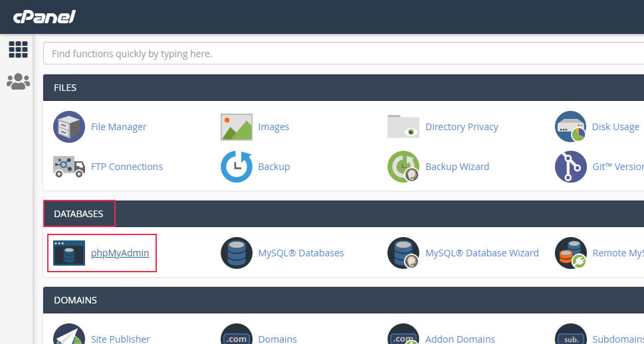Click the Disk Usage icon
Image resolution: width=644 pixels, height=344 pixels.
[570, 126]
